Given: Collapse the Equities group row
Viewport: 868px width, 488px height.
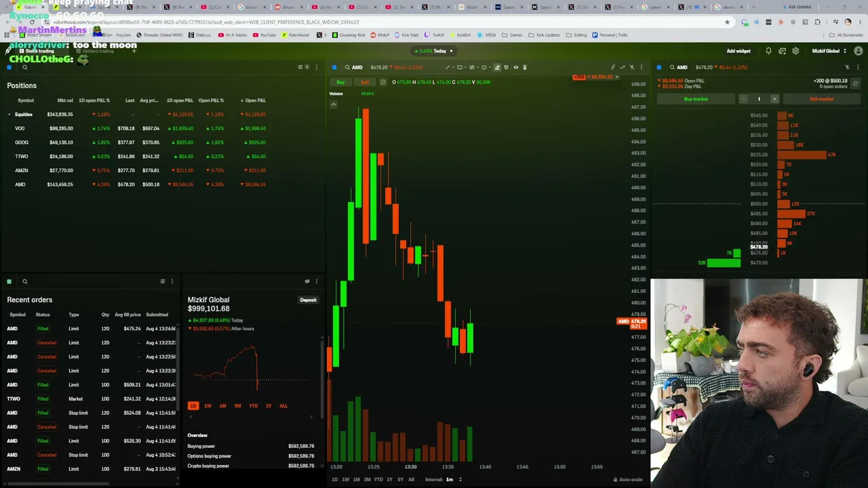Looking at the screenshot, I should tap(9, 115).
